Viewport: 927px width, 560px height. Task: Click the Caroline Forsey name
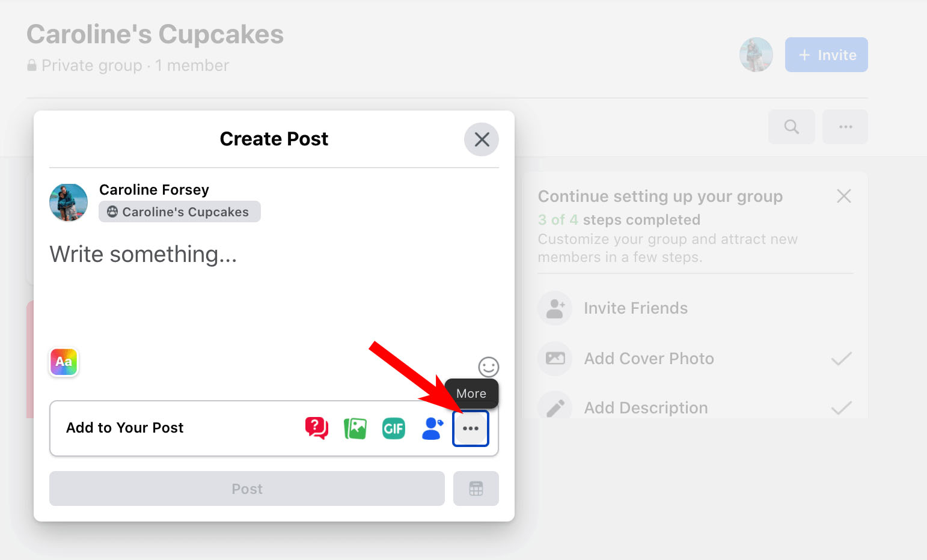(154, 190)
